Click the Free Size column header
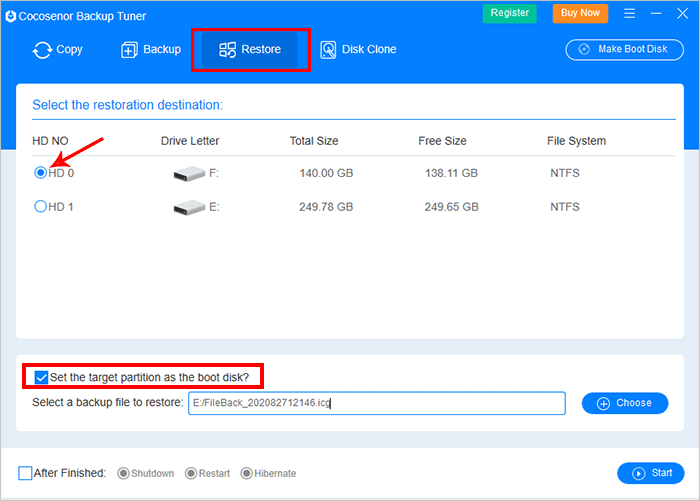This screenshot has height=501, width=700. click(x=442, y=141)
